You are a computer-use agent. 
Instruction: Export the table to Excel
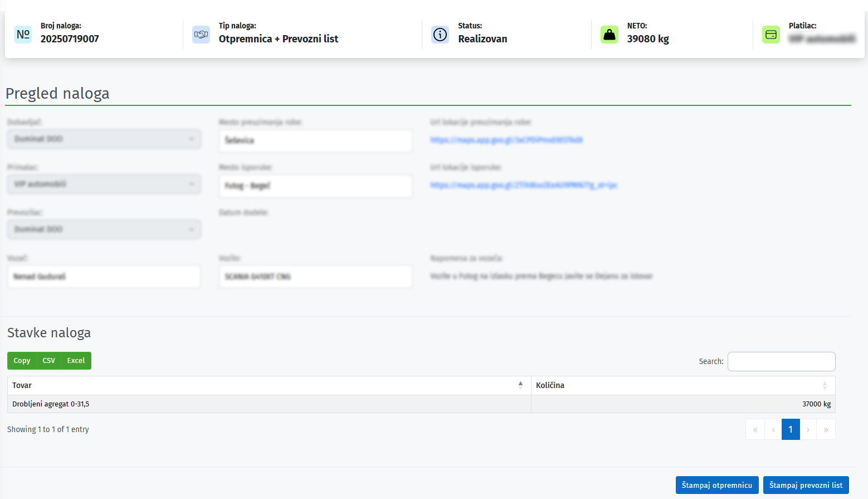pyautogui.click(x=76, y=361)
